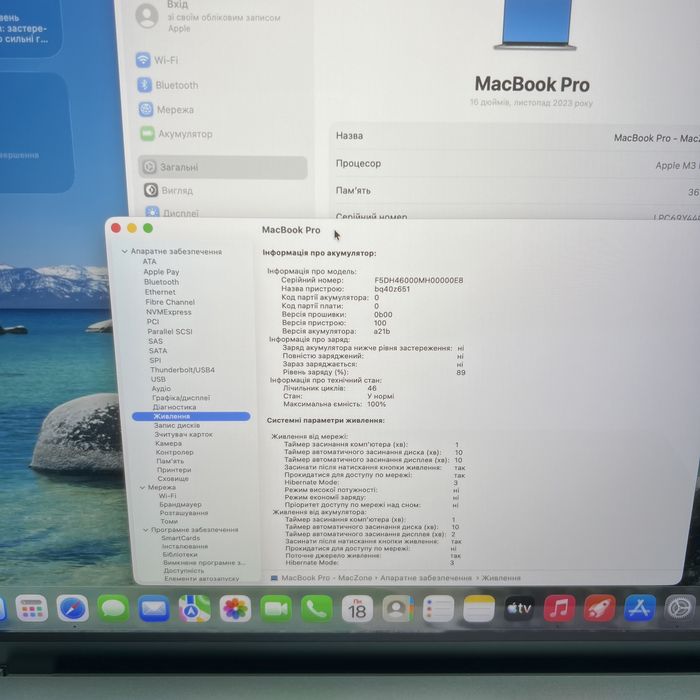Select Пам'ять in the System Information tree
The height and width of the screenshot is (700, 700).
pos(170,461)
